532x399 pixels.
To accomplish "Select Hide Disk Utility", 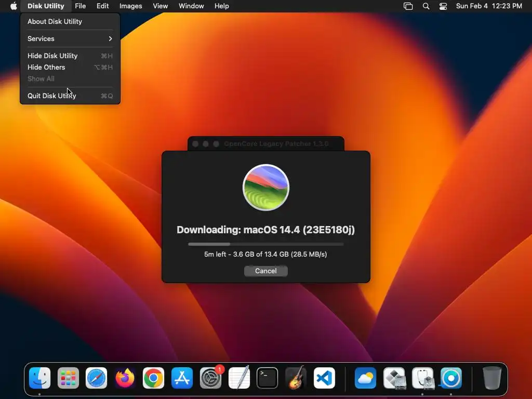I will pos(70,56).
